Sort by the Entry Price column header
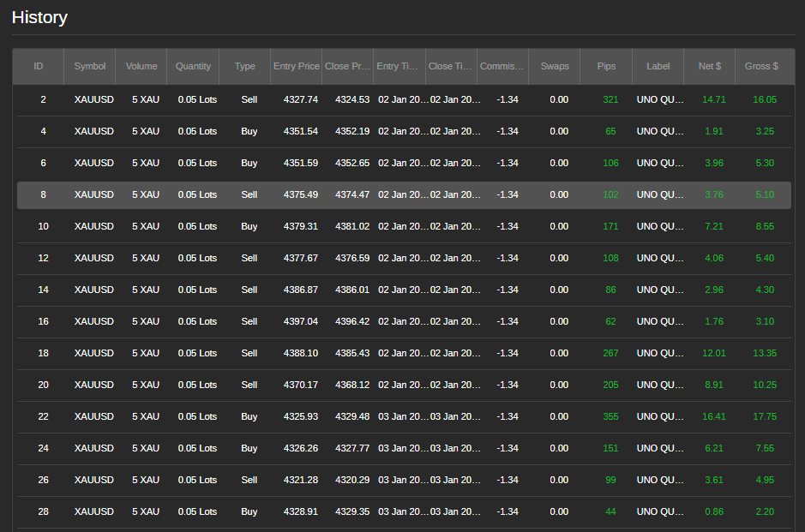Image resolution: width=805 pixels, height=532 pixels. 297,66
